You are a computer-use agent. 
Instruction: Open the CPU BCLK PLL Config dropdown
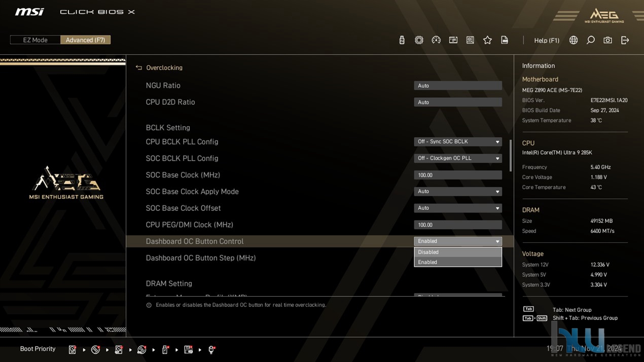458,142
